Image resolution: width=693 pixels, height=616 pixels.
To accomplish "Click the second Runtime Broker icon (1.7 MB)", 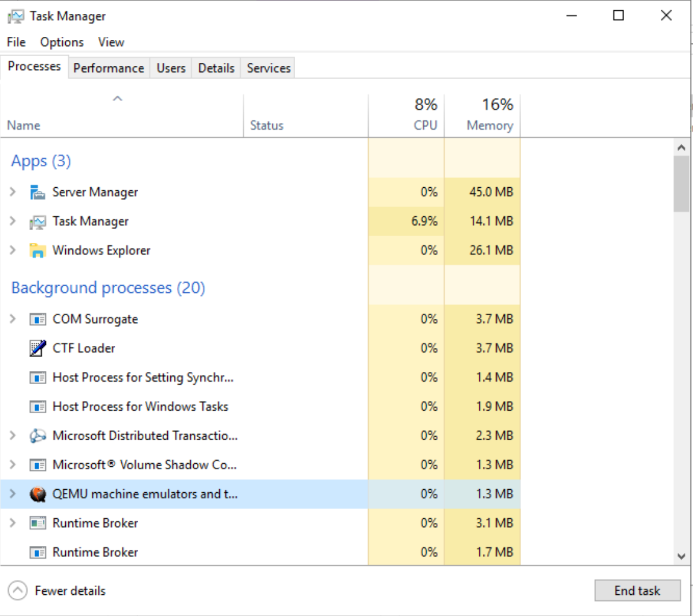I will tap(37, 553).
